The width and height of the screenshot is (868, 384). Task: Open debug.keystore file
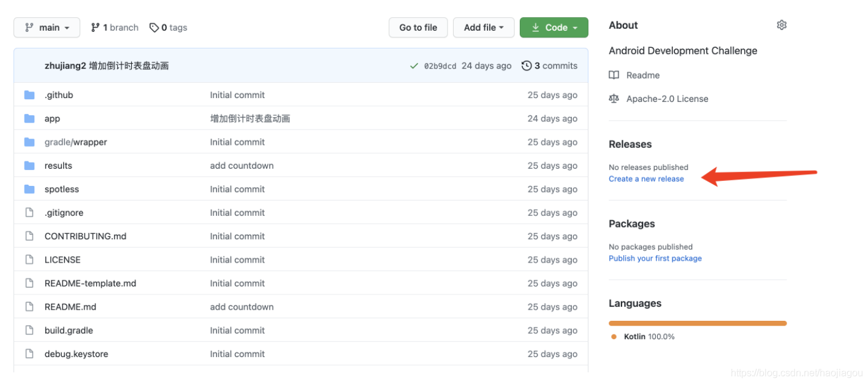pos(76,354)
